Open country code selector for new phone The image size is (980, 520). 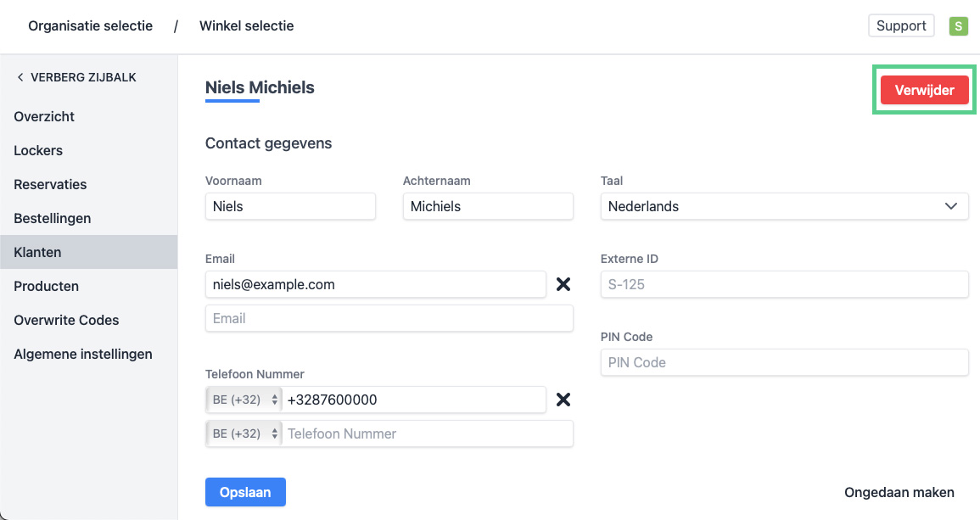click(245, 433)
